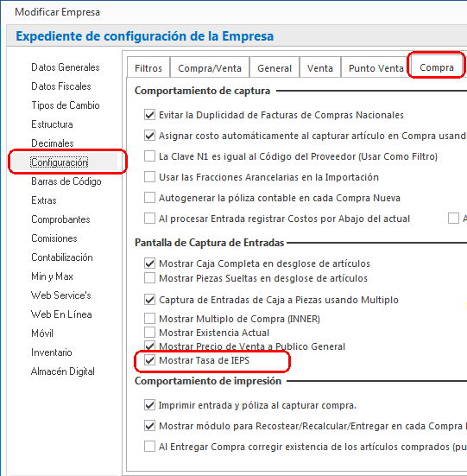Switch to the Punto Venta tab

[376, 67]
